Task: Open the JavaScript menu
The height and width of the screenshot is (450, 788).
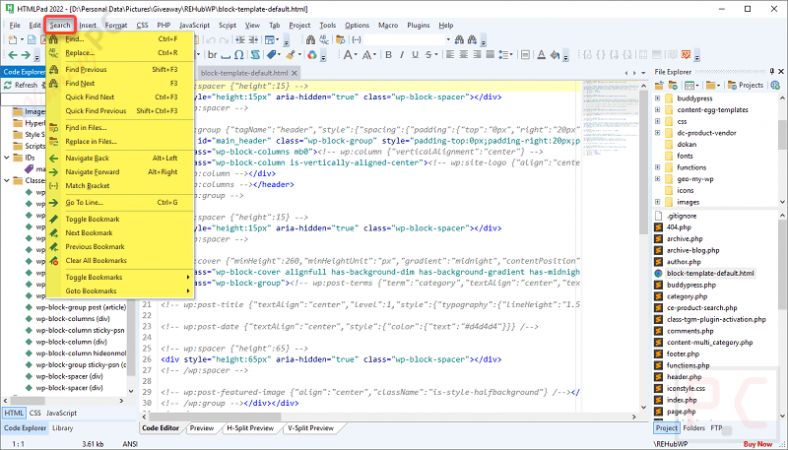Action: 194,25
